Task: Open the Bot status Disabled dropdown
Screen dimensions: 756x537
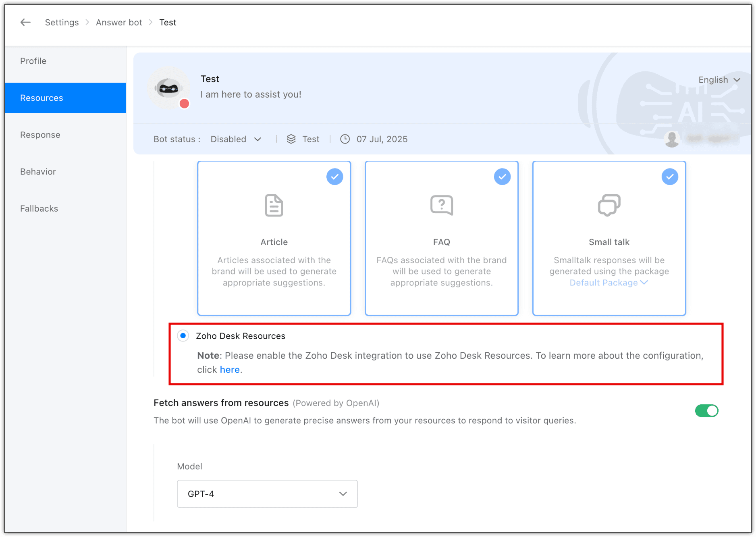Action: pos(236,139)
